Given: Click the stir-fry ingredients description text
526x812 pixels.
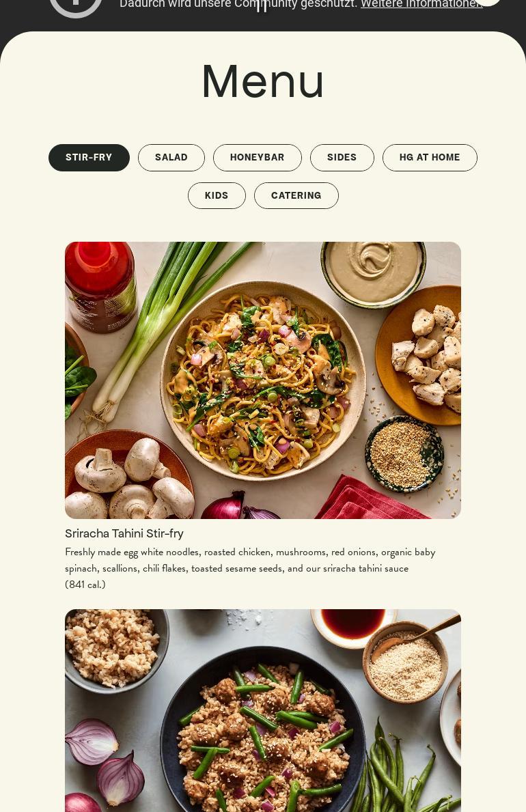Looking at the screenshot, I should click(x=250, y=560).
